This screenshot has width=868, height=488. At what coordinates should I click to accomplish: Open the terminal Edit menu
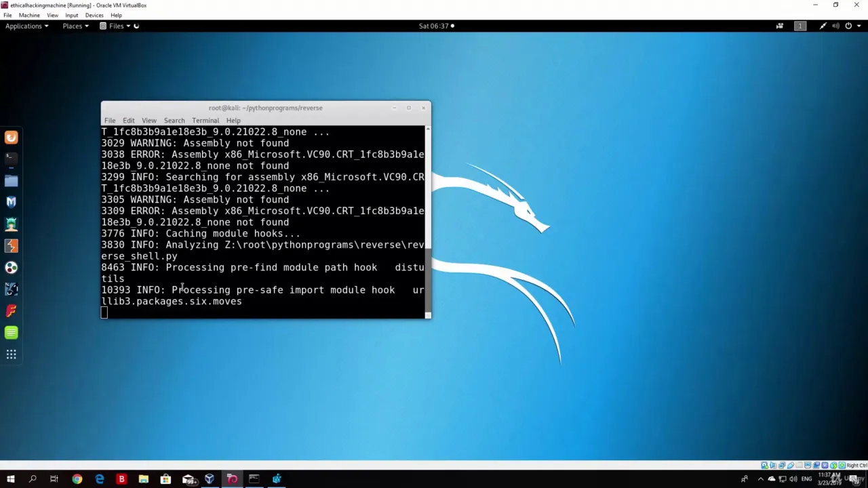[129, 121]
